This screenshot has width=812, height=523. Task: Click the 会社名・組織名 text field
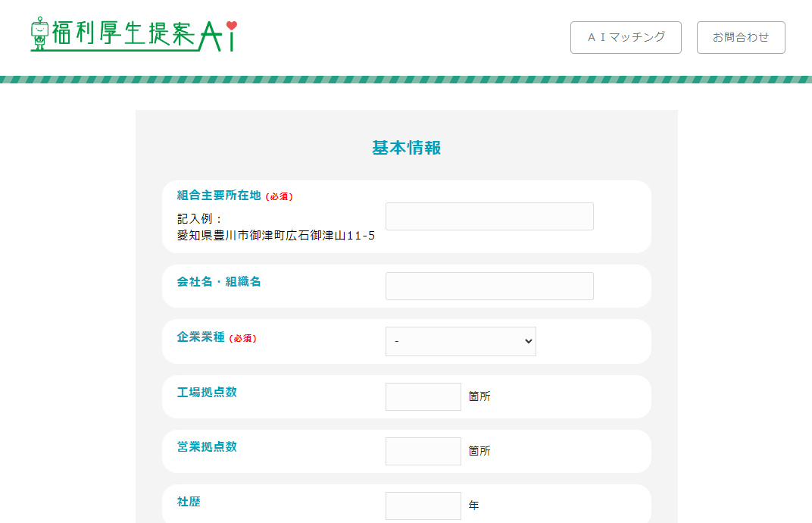489,286
